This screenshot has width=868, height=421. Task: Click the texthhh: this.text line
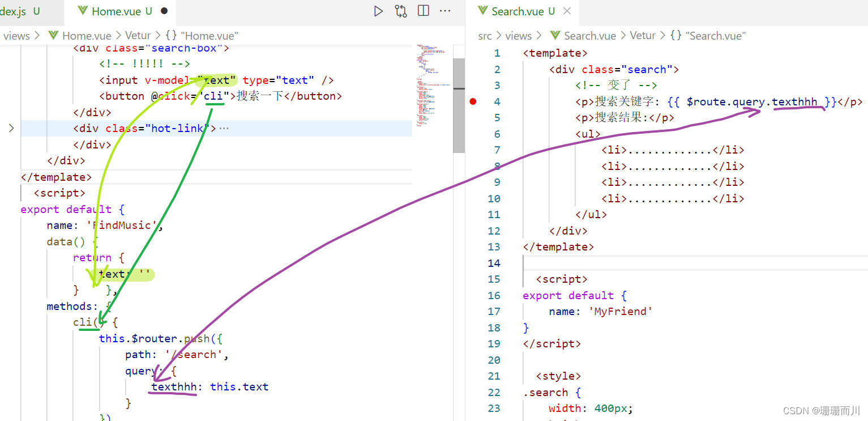(209, 387)
